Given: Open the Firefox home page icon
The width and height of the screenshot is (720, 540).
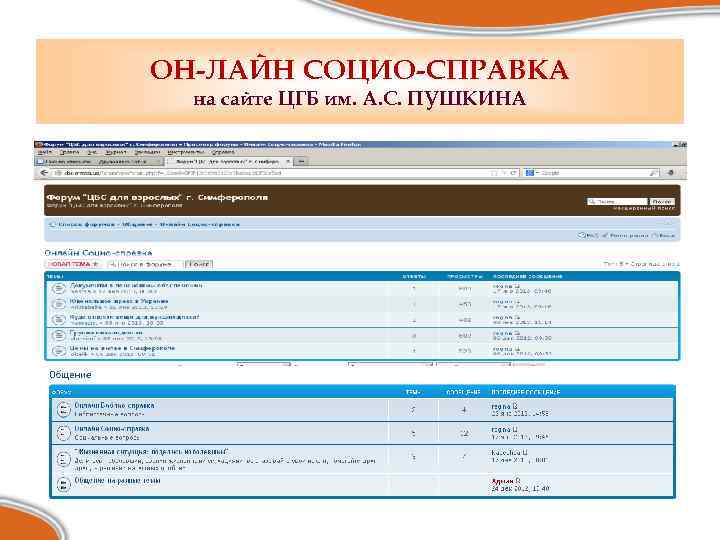Looking at the screenshot, I should (671, 173).
